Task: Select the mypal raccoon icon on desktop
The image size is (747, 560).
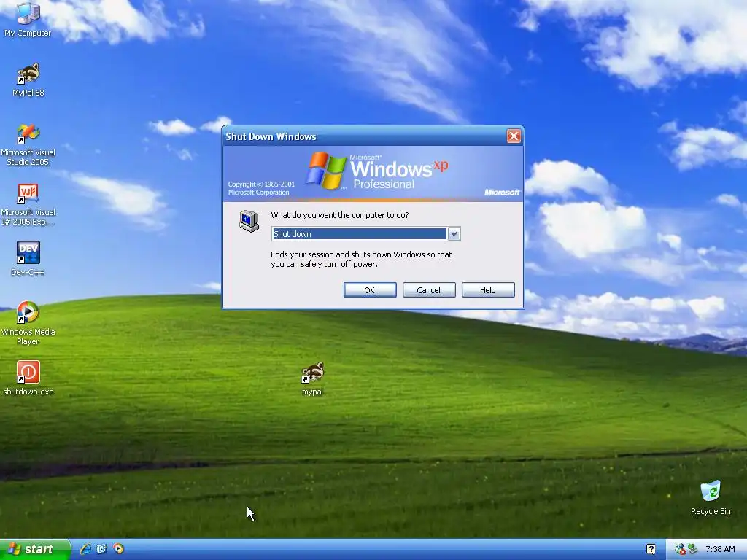Action: 312,378
